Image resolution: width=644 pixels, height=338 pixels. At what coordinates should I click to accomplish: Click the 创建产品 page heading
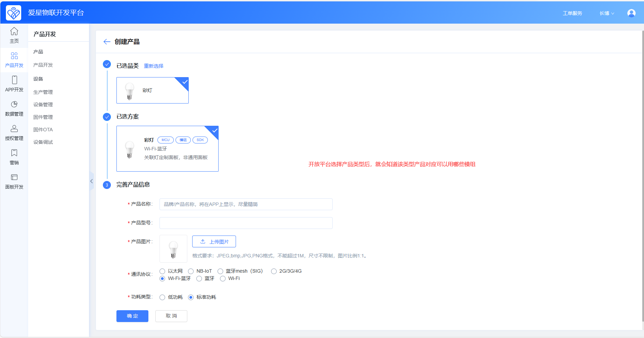(x=127, y=42)
